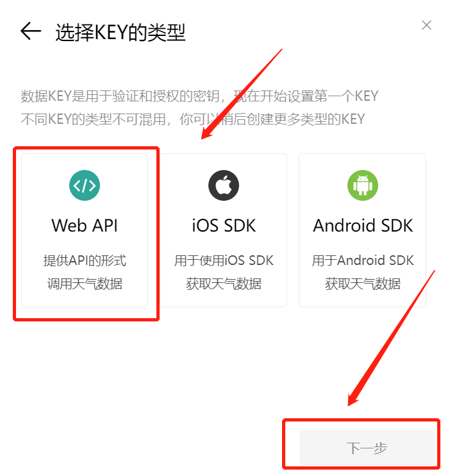Select the Web API title text

point(85,226)
